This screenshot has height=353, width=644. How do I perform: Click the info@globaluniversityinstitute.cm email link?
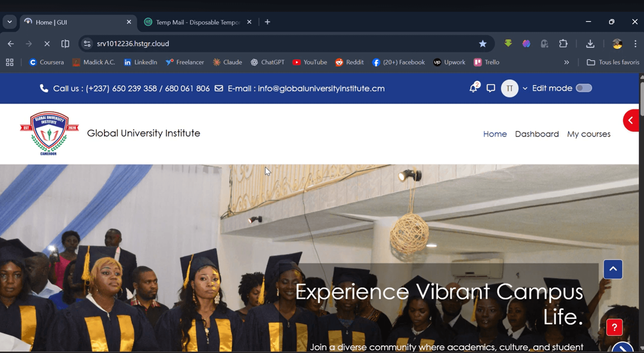coord(321,89)
